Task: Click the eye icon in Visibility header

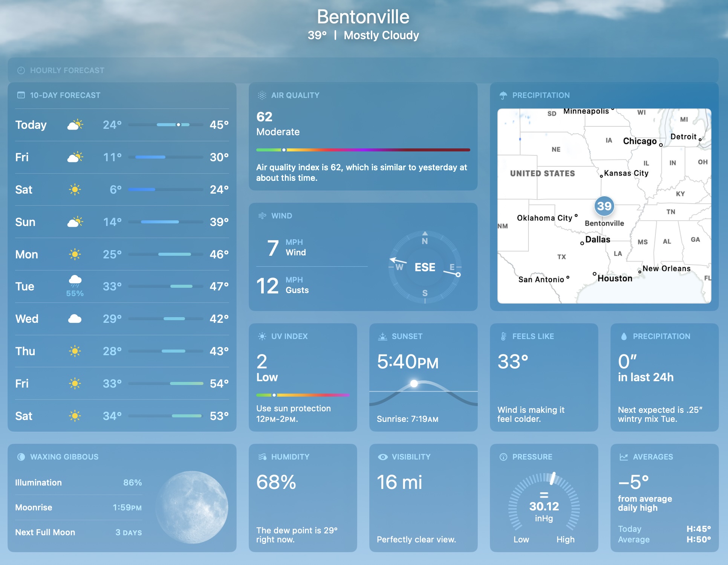Action: [382, 457]
